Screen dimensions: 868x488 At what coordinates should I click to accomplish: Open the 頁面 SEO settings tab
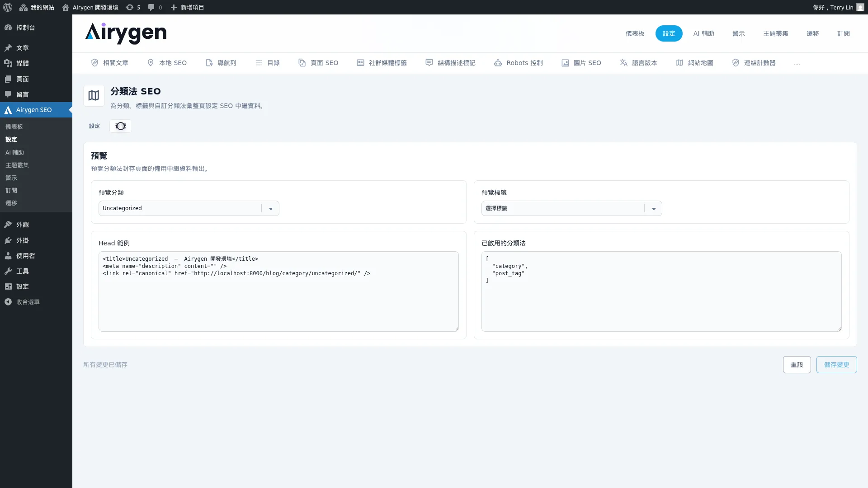click(x=318, y=63)
